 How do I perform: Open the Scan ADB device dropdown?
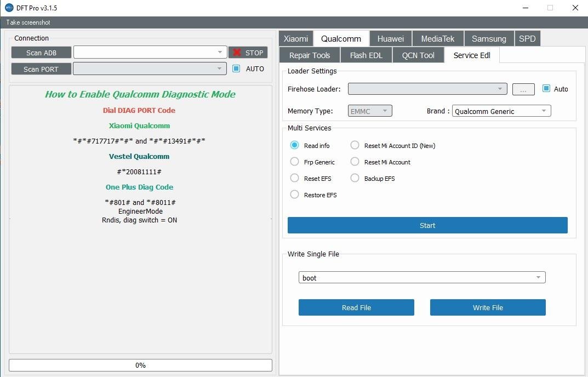coord(150,52)
